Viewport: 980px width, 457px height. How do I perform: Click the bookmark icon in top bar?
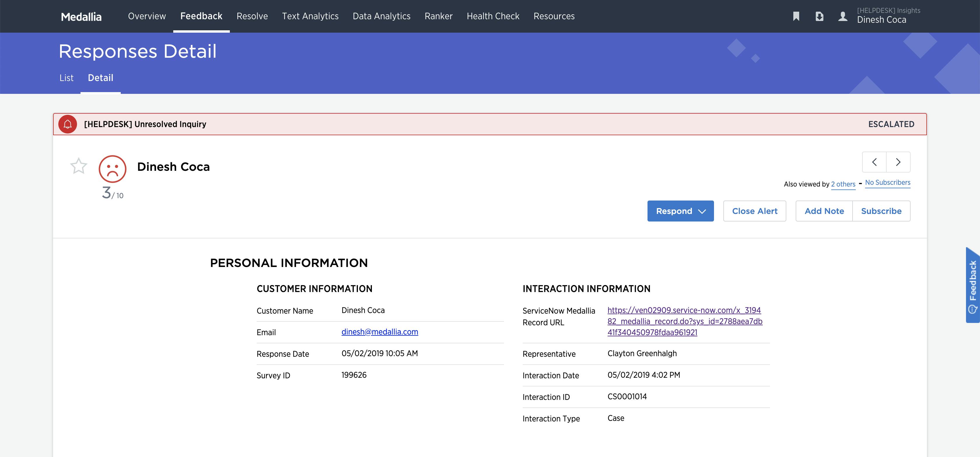[x=796, y=16]
